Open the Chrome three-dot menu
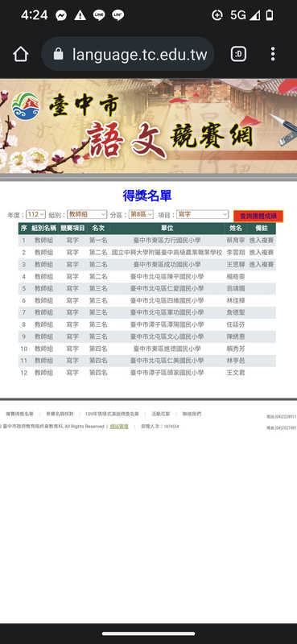 (x=273, y=54)
